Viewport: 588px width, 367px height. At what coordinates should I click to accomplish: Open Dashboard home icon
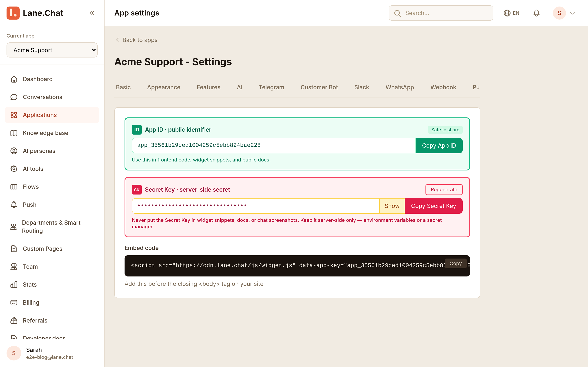coord(14,79)
